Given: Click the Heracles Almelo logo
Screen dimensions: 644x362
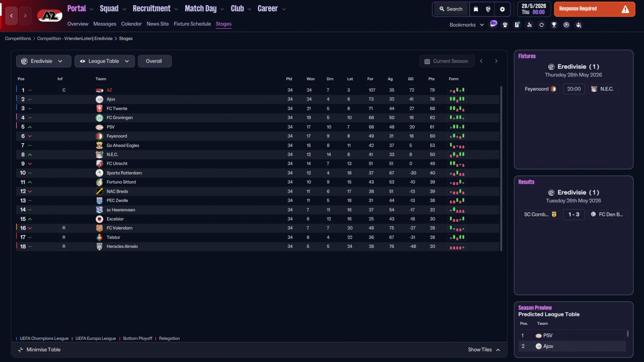Looking at the screenshot, I should (99, 246).
